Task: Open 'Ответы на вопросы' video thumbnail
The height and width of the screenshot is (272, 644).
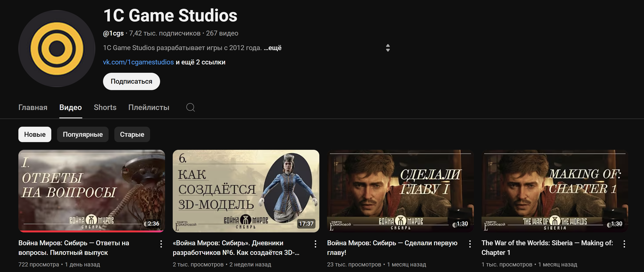Action: pyautogui.click(x=91, y=191)
